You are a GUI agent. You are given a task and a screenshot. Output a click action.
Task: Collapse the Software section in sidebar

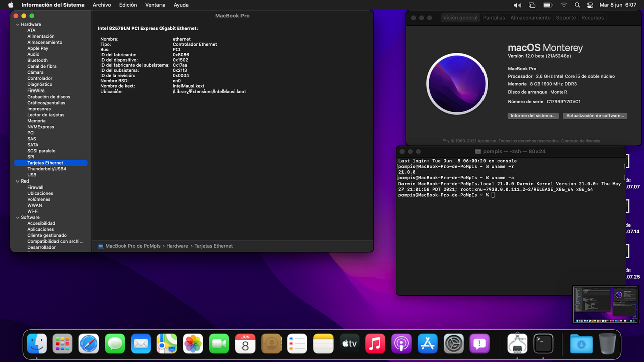(x=17, y=217)
